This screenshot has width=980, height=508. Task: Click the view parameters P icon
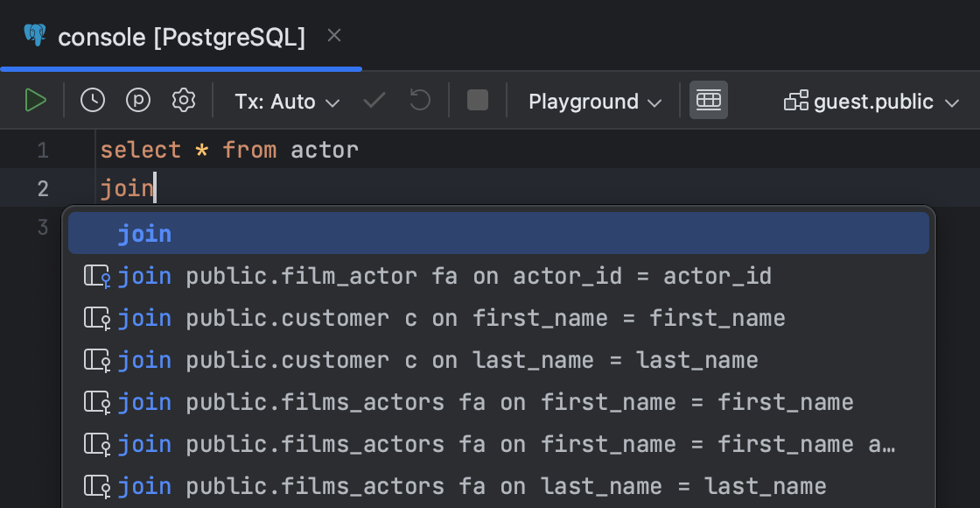tap(138, 101)
